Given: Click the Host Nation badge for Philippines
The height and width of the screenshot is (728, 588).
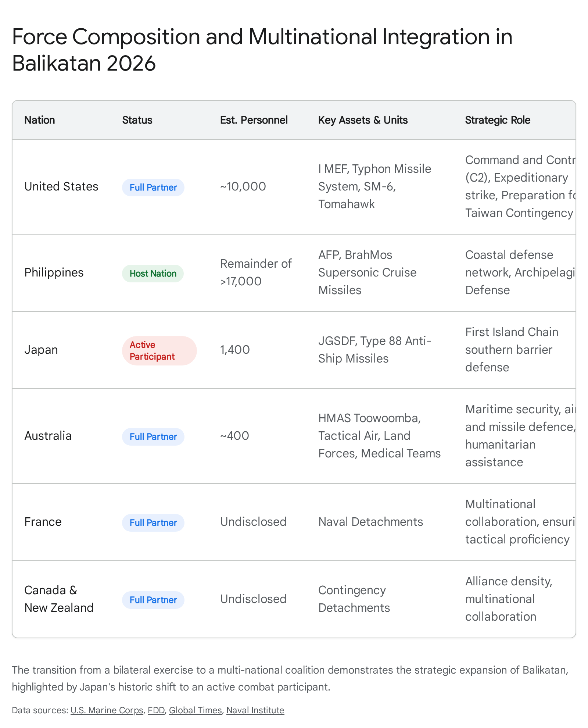Looking at the screenshot, I should point(153,274).
